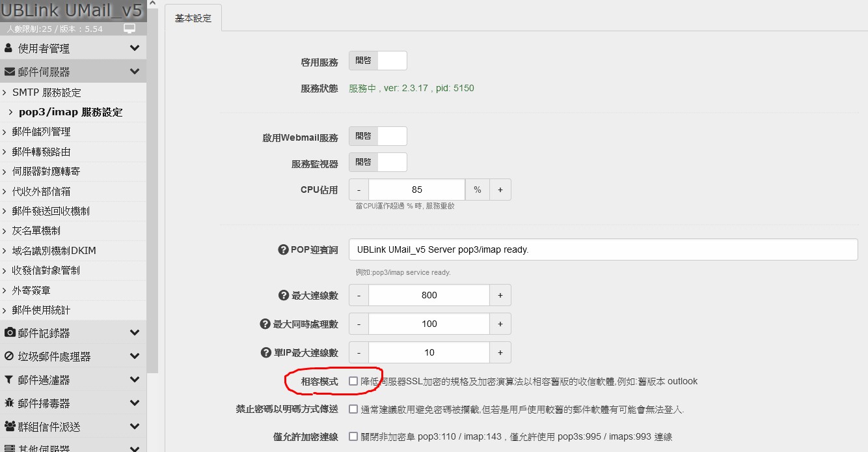This screenshot has width=868, height=452.
Task: Collapse the 郵件伺服器 section chevron
Action: tap(135, 72)
